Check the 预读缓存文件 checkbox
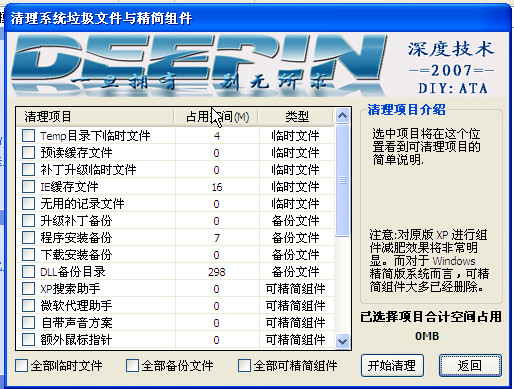Image resolution: width=514 pixels, height=389 pixels. coord(28,153)
